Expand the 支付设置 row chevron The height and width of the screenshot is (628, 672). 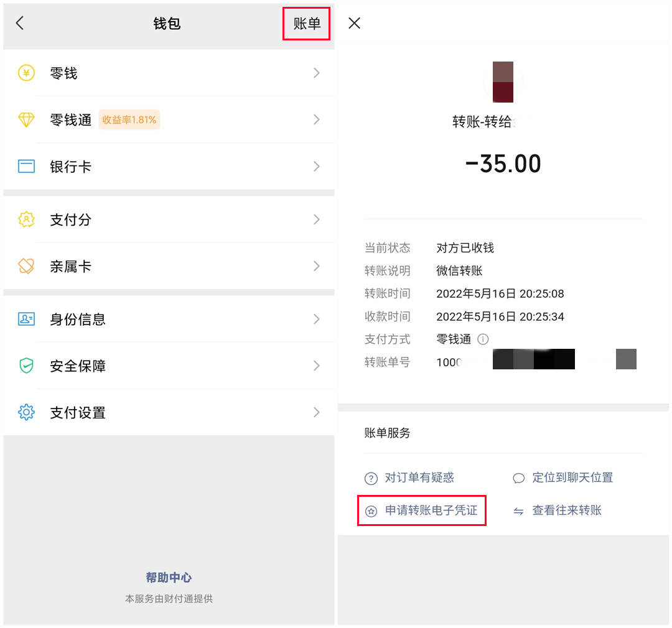coord(317,412)
